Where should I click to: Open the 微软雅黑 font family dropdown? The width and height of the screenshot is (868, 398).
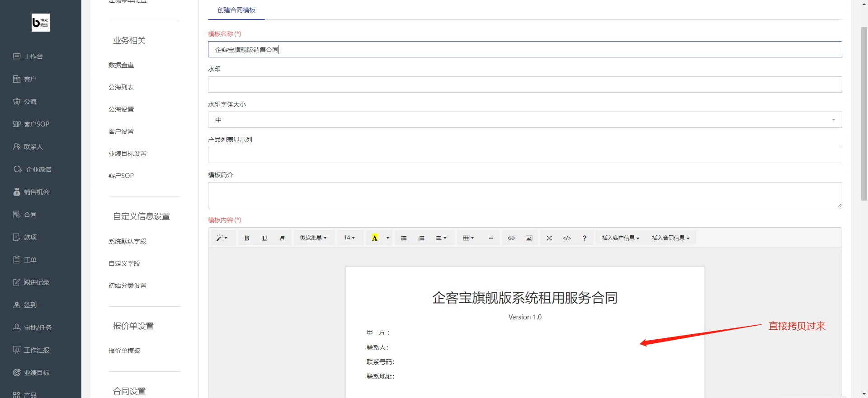pos(313,238)
